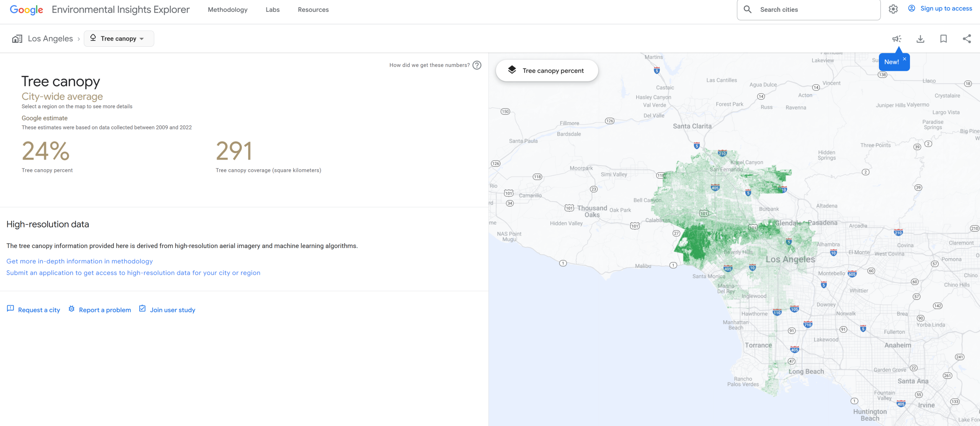Open the Labs menu item
The image size is (980, 426).
(x=273, y=10)
